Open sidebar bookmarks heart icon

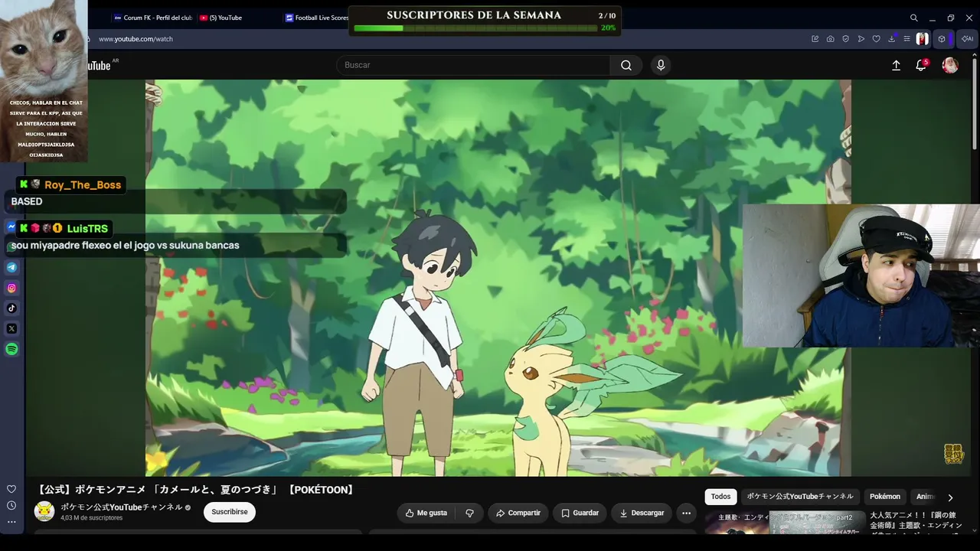tap(11, 489)
